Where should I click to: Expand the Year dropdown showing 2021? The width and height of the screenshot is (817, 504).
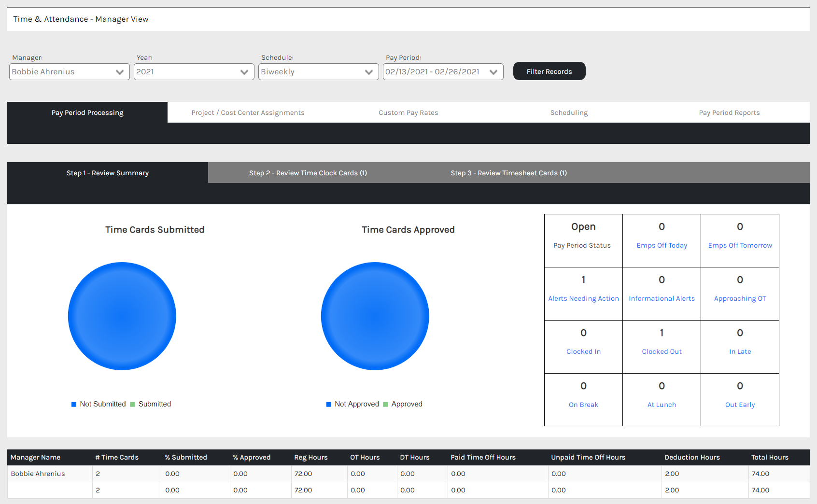point(194,72)
